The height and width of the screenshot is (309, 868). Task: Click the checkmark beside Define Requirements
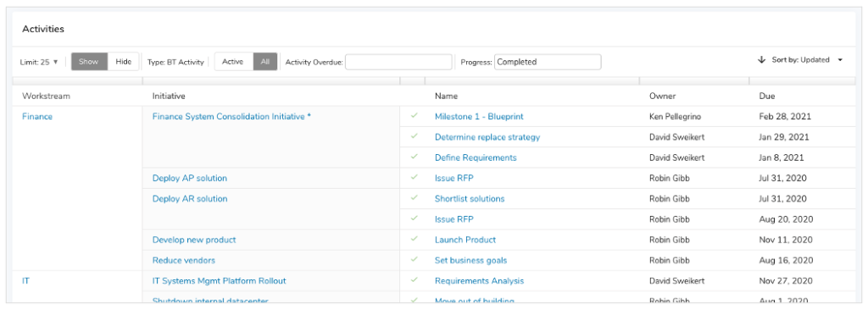[x=414, y=157]
